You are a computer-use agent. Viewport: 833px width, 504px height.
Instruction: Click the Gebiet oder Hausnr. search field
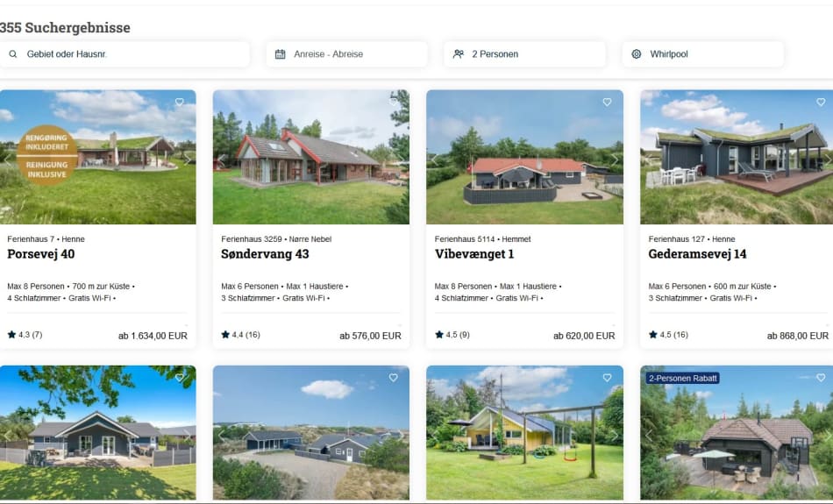[125, 54]
